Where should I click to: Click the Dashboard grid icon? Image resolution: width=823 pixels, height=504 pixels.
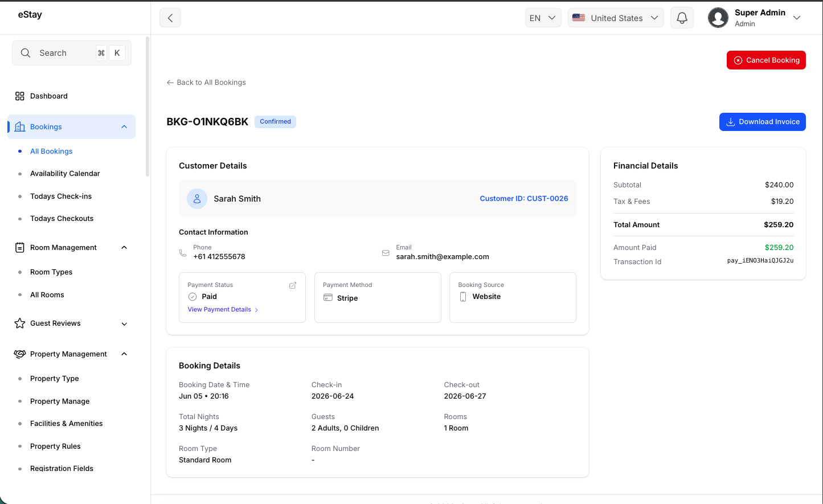click(20, 96)
